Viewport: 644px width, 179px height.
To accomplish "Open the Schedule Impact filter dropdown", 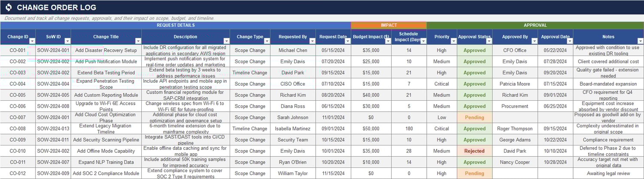I will [423, 41].
